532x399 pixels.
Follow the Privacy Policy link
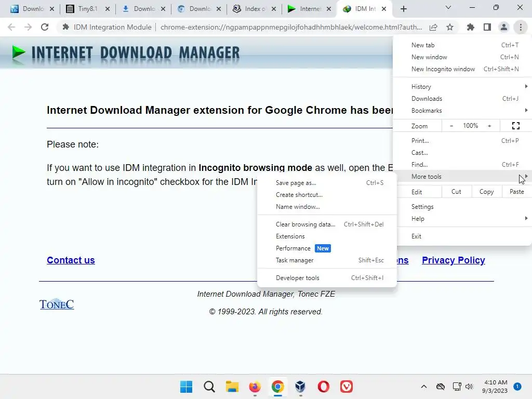click(x=453, y=260)
